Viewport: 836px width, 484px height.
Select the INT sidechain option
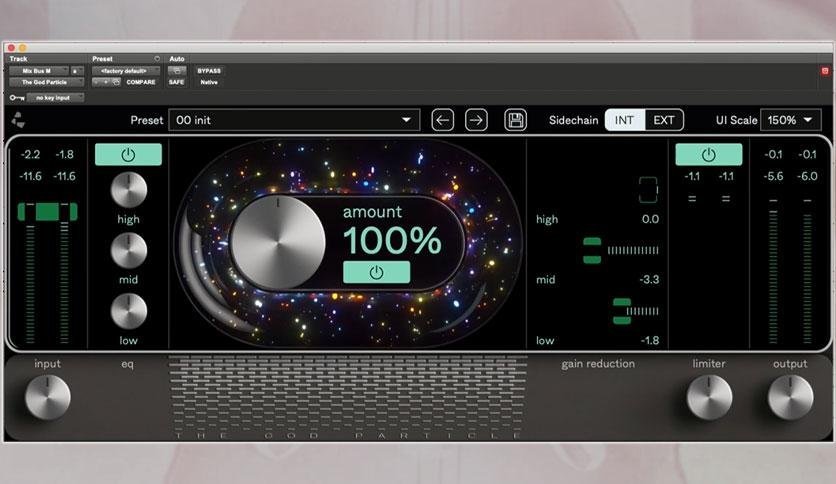pos(624,120)
